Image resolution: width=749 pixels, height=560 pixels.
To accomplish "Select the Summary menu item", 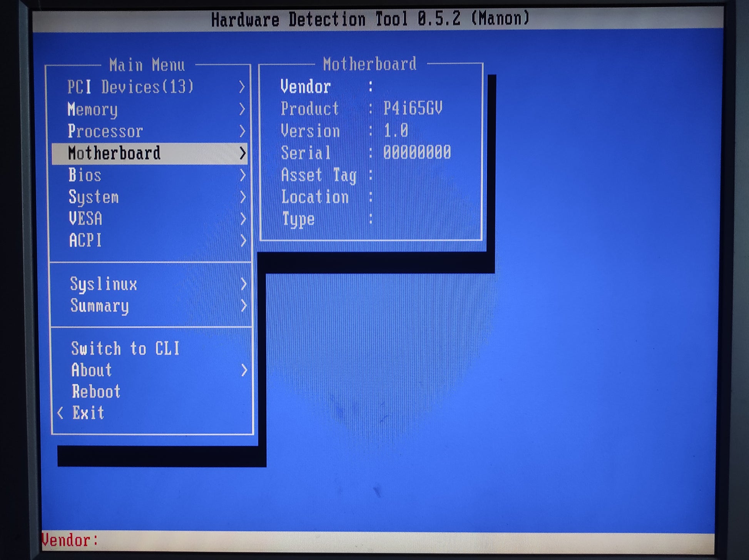I will click(x=99, y=306).
